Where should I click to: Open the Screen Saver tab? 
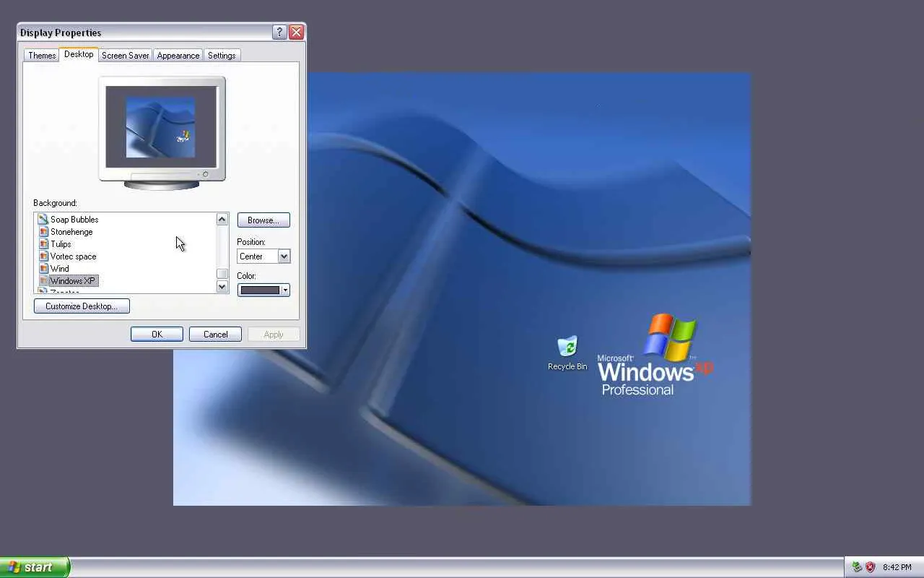coord(126,56)
